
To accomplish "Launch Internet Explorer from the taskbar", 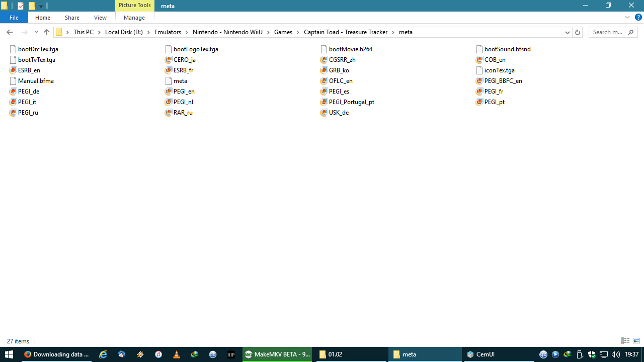I will (x=103, y=354).
